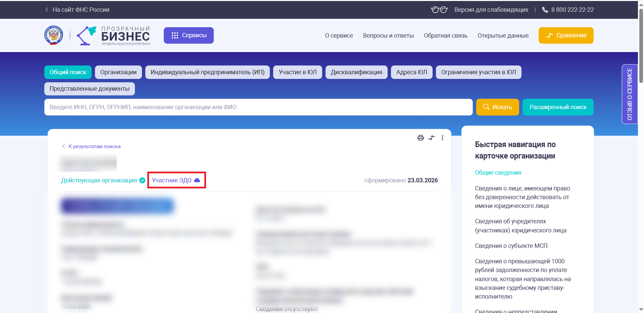
Task: Open the three-dot more options menu
Action: [442, 138]
